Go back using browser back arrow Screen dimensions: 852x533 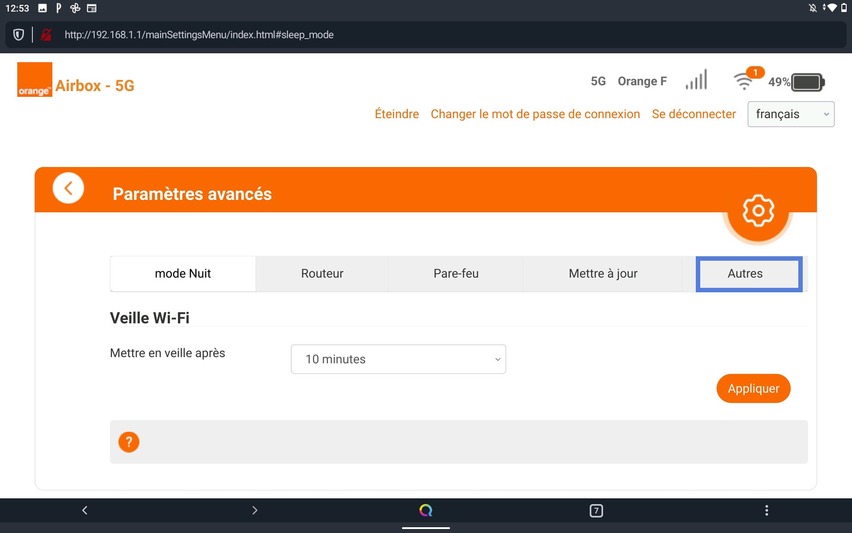tap(85, 510)
